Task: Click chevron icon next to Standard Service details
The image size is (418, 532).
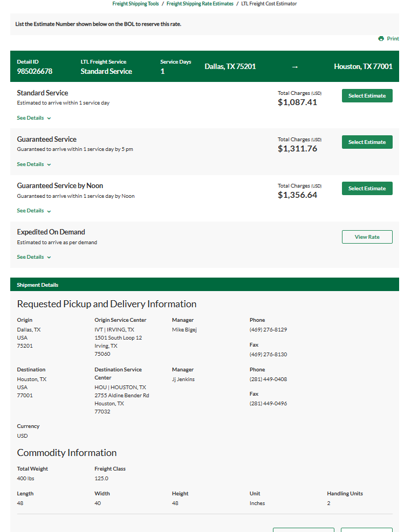Action: tap(49, 119)
